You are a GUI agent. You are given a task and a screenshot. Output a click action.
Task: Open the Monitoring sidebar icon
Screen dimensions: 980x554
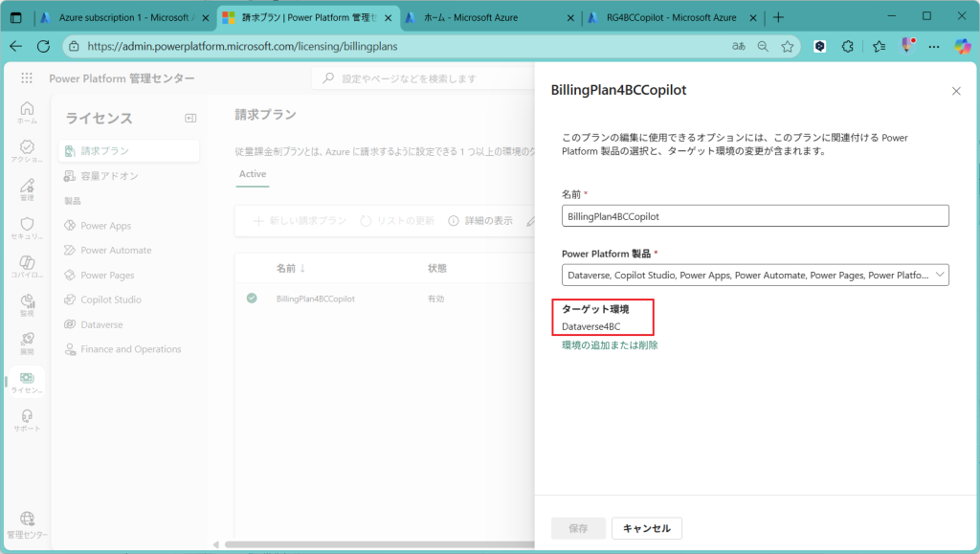[x=27, y=305]
